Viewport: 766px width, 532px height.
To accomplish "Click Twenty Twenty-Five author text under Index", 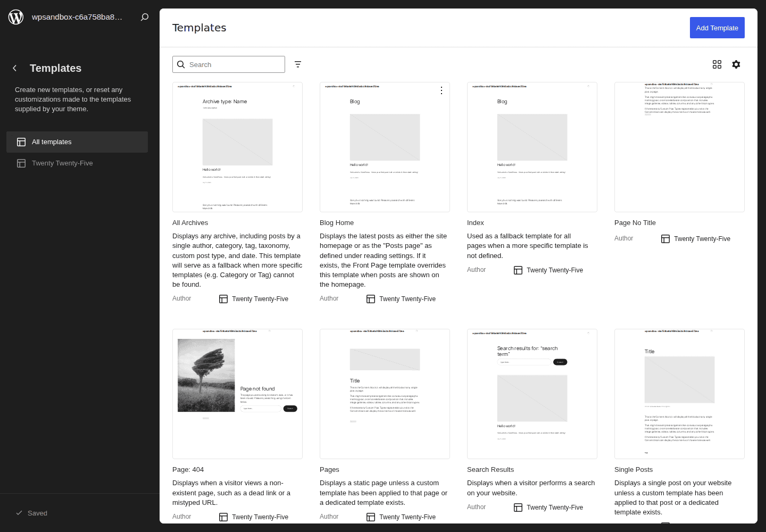I will click(x=555, y=270).
